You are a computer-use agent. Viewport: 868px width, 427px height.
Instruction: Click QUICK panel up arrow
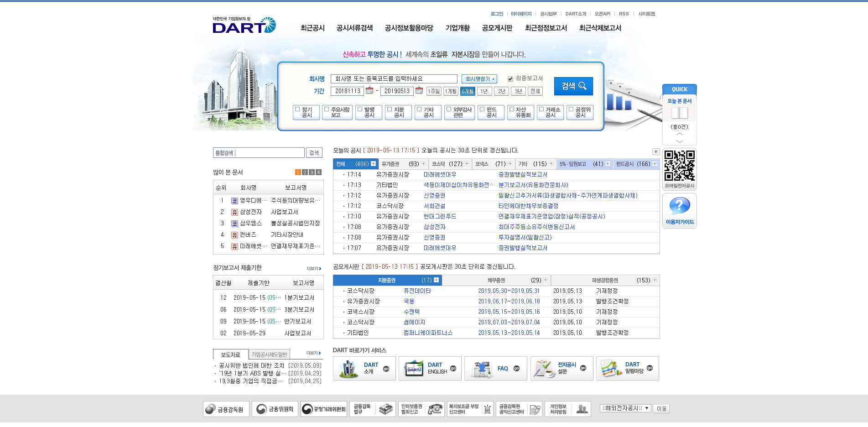click(x=679, y=134)
